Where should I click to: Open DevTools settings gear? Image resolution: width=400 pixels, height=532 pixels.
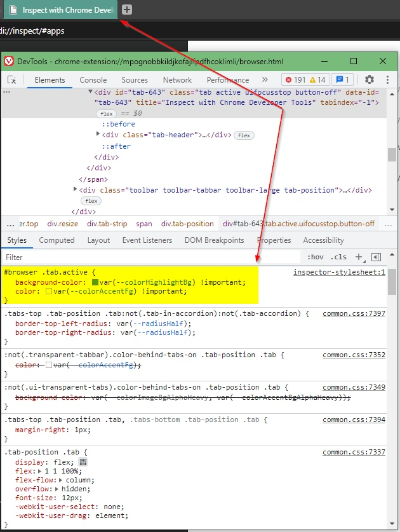tap(370, 80)
